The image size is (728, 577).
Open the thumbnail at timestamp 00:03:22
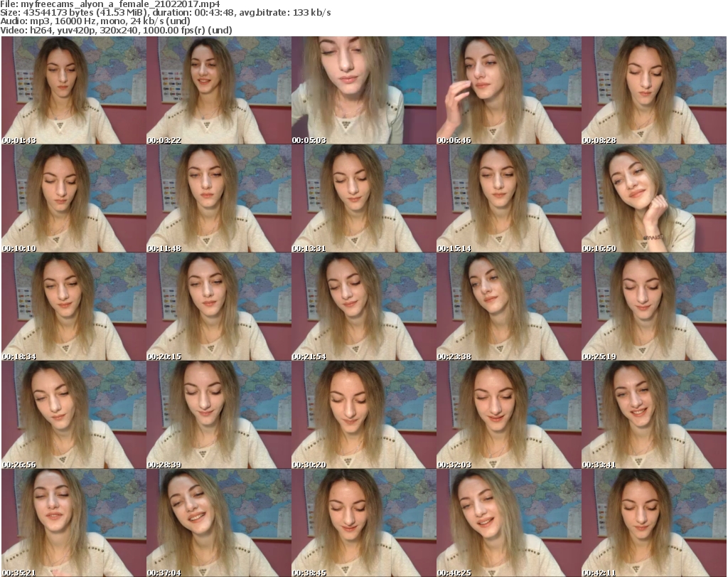[x=219, y=90]
